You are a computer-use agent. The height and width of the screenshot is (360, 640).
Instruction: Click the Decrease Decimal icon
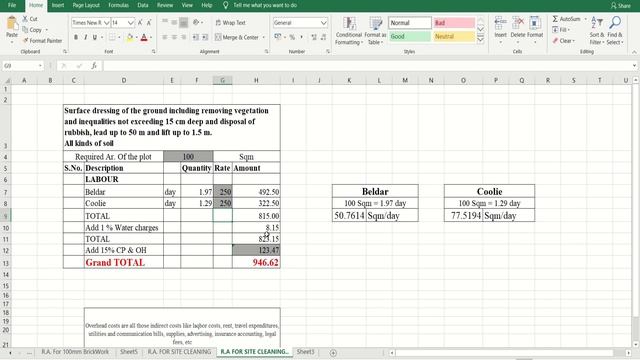pos(324,37)
